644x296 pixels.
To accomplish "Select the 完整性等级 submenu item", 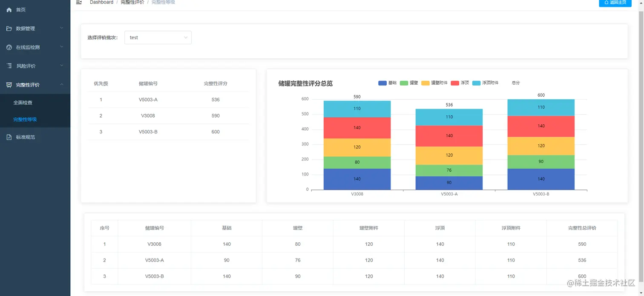I will point(35,119).
